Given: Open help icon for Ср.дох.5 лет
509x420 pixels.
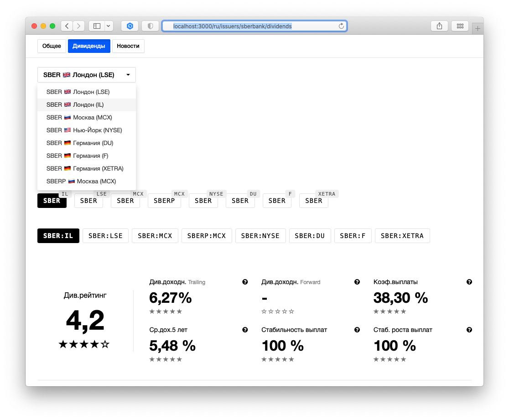Looking at the screenshot, I should tap(245, 330).
